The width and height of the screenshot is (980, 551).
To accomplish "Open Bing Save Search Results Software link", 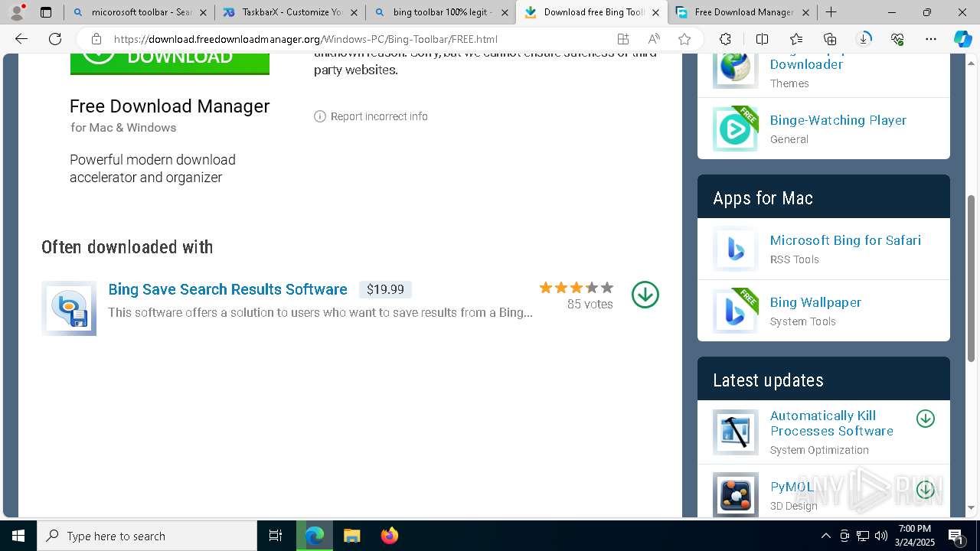I will [227, 289].
